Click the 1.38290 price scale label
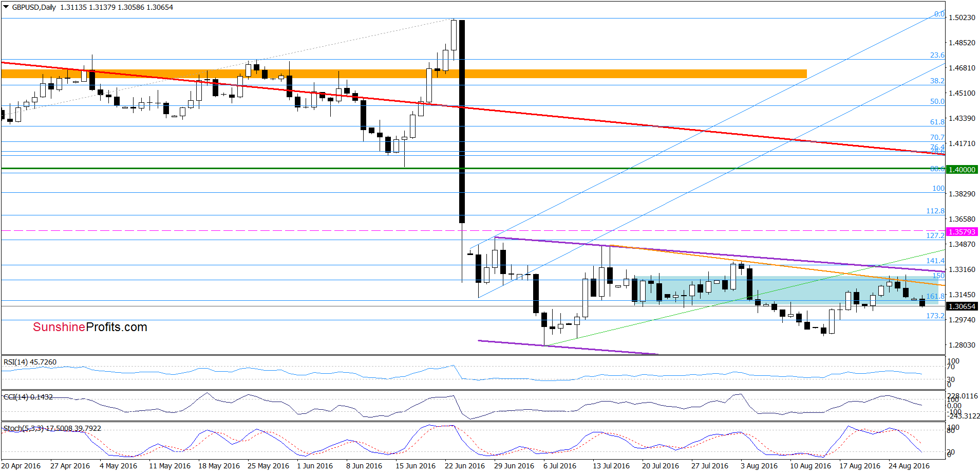This screenshot has width=980, height=473. (x=962, y=194)
